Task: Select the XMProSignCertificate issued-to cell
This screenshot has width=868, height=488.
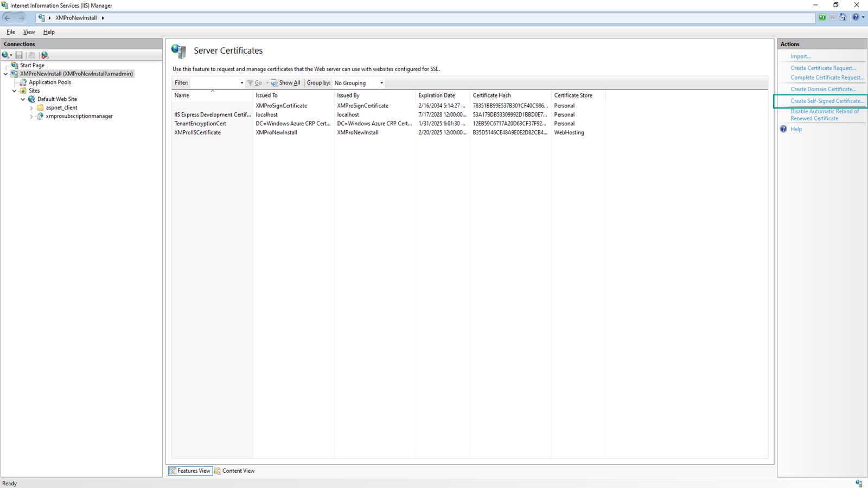Action: (x=281, y=106)
